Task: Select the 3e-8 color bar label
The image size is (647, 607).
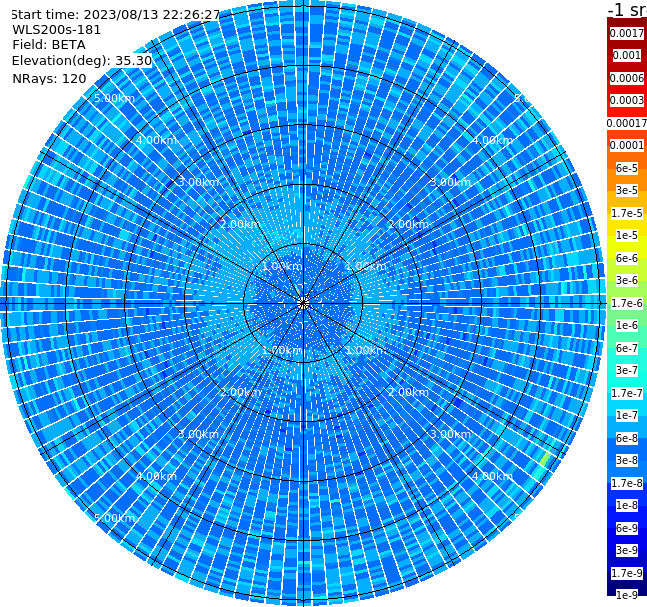Action: point(627,460)
